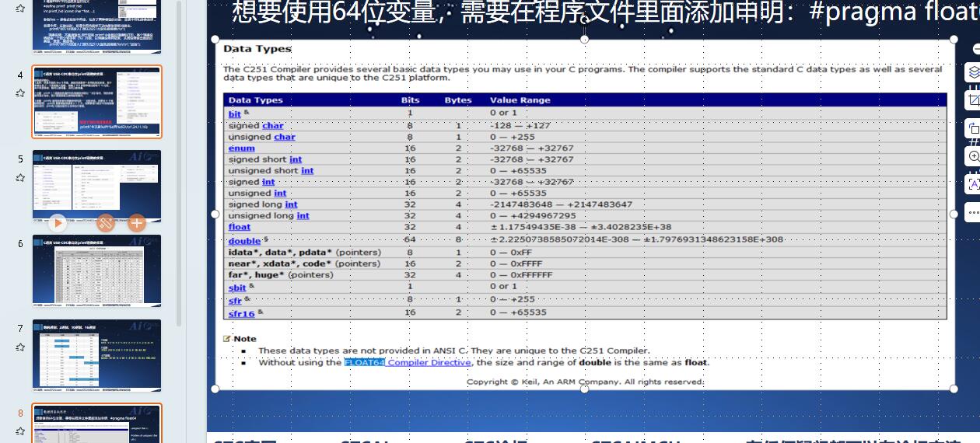The image size is (980, 443).
Task: Click the extract text from picture icon
Action: (x=974, y=184)
